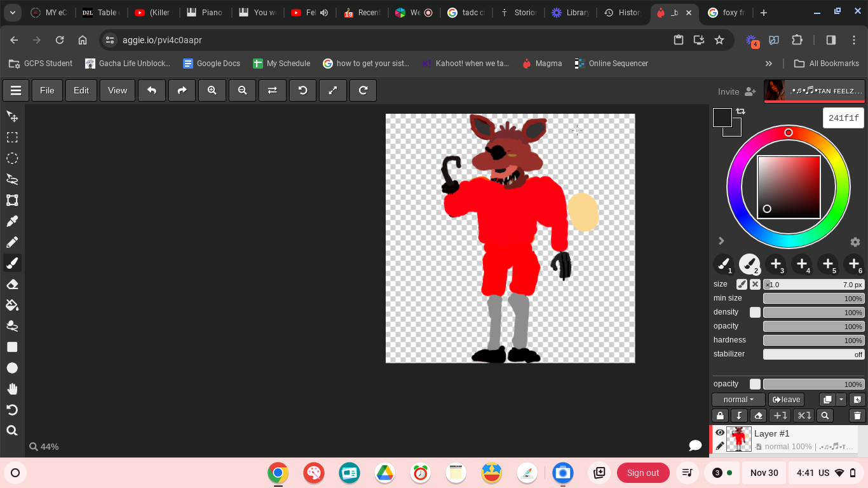Screen dimensions: 868x488
Task: Open the Edit menu
Action: pos(81,90)
